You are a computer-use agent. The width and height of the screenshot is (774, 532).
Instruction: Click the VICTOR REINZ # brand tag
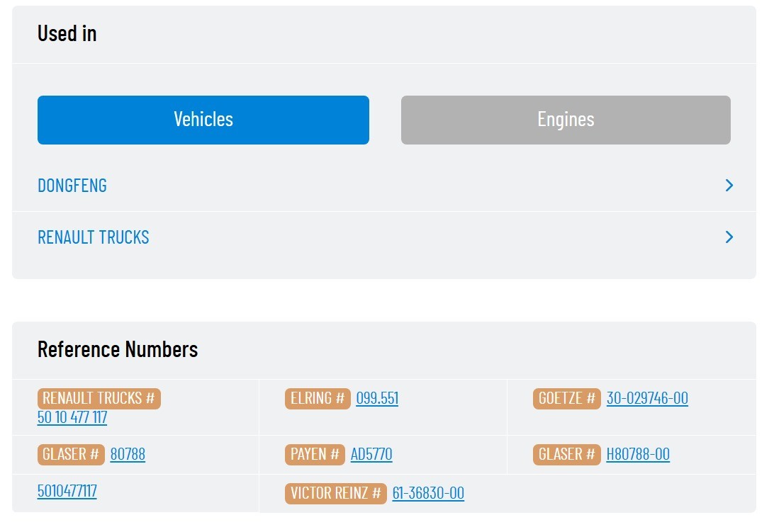(336, 493)
